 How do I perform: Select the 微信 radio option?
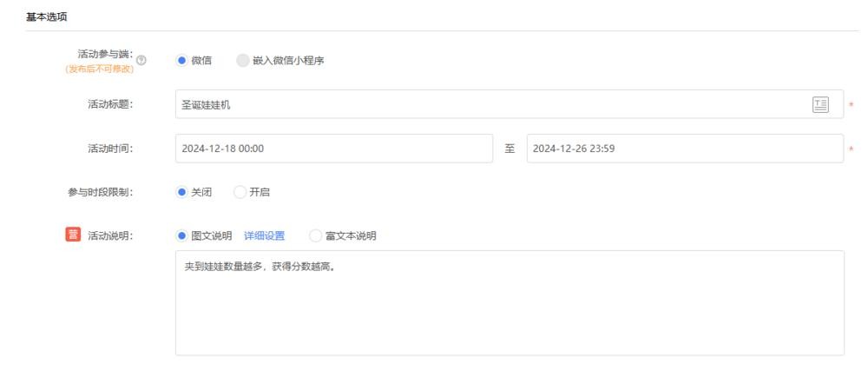[182, 60]
